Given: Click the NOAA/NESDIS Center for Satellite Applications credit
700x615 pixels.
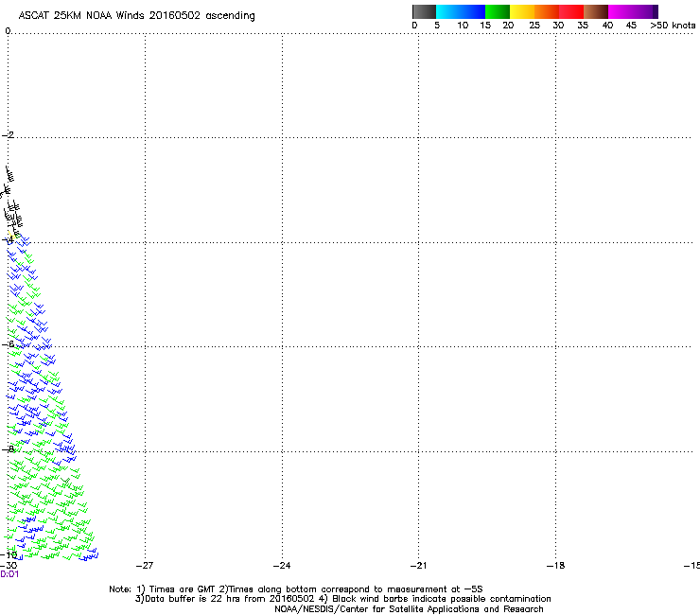Looking at the screenshot, I should point(409,609).
